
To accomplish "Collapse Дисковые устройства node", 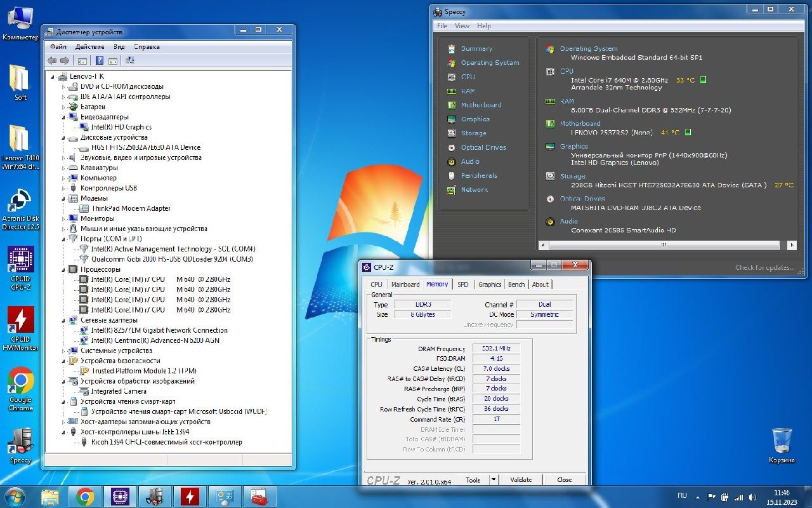I will [x=63, y=137].
